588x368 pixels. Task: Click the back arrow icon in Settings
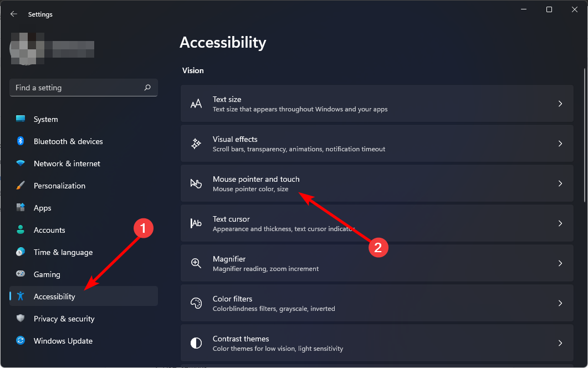click(x=14, y=14)
